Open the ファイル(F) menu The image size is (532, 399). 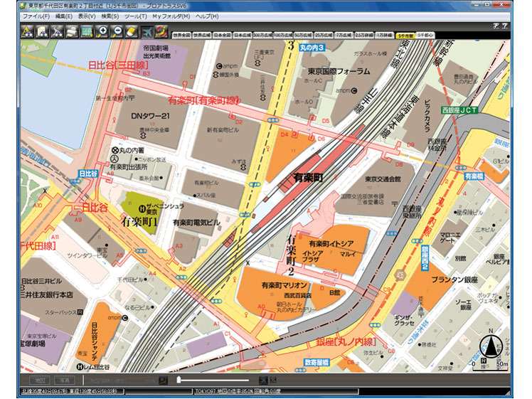[x=36, y=16]
